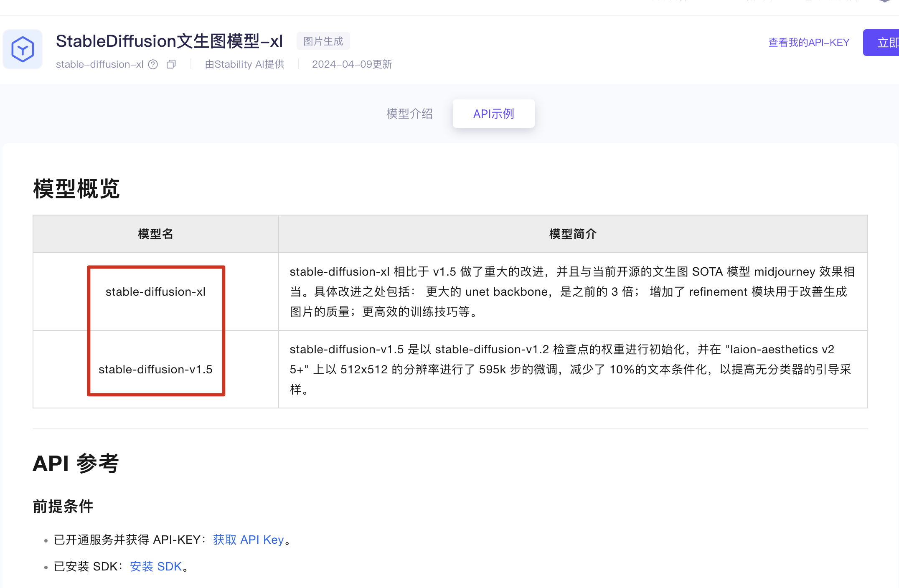
Task: Click the 模型名 column header
Action: coord(156,234)
